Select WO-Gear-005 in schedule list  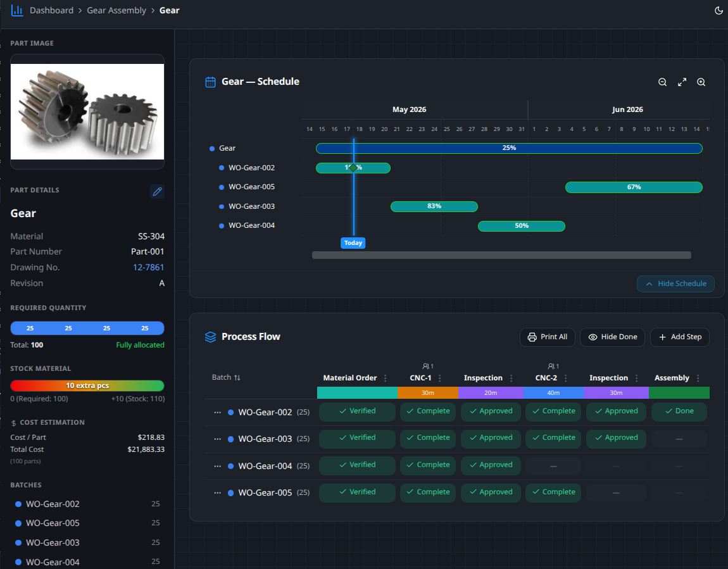tap(251, 187)
